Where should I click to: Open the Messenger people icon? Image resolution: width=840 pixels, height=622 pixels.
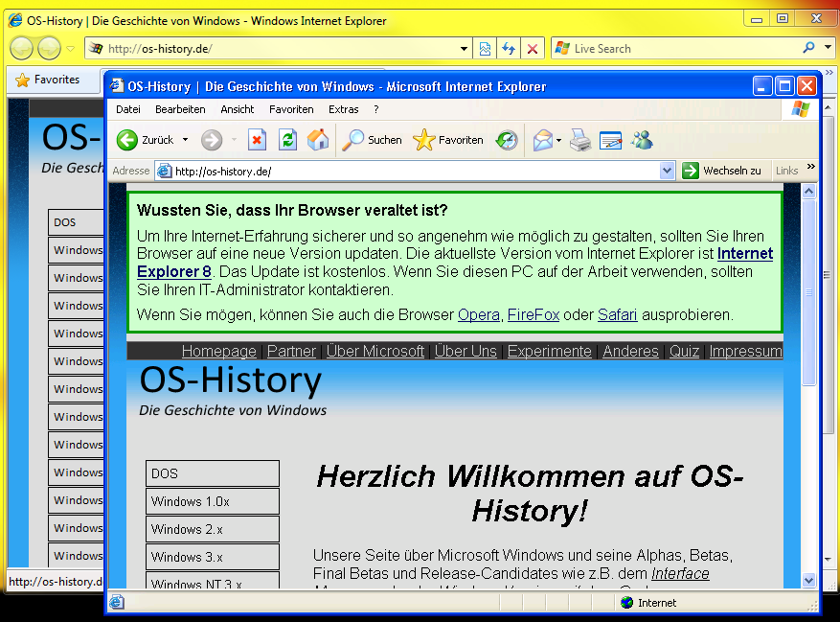[x=642, y=141]
